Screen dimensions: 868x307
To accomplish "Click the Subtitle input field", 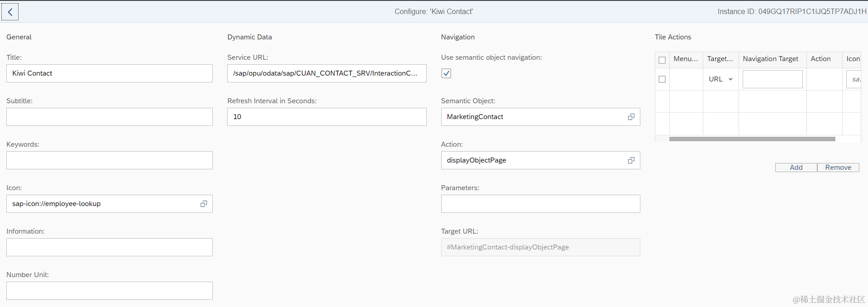I will click(110, 117).
